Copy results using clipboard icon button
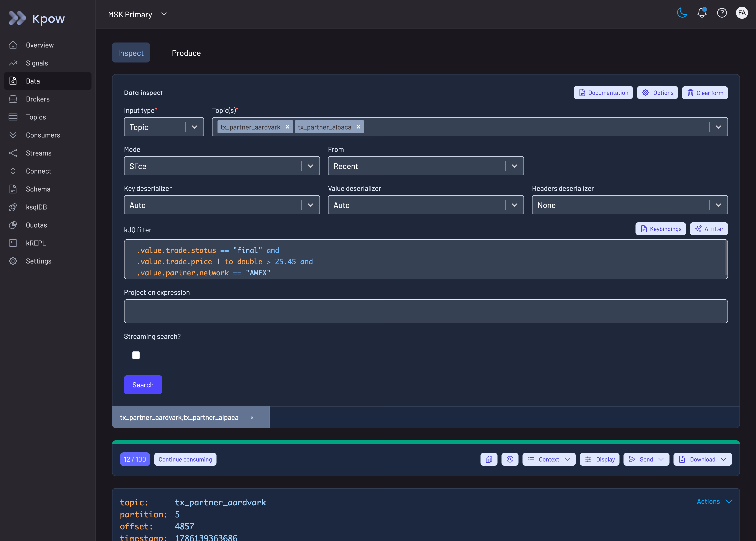Image resolution: width=756 pixels, height=541 pixels. click(489, 459)
